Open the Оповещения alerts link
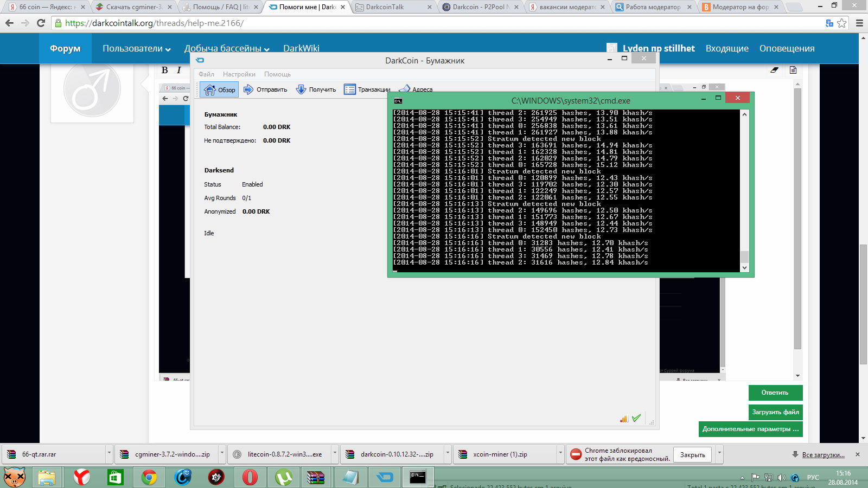Screen dimensions: 868x488 [x=787, y=48]
